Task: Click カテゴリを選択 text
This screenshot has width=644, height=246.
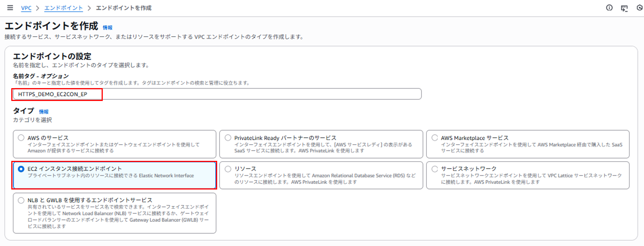Action: pos(32,120)
